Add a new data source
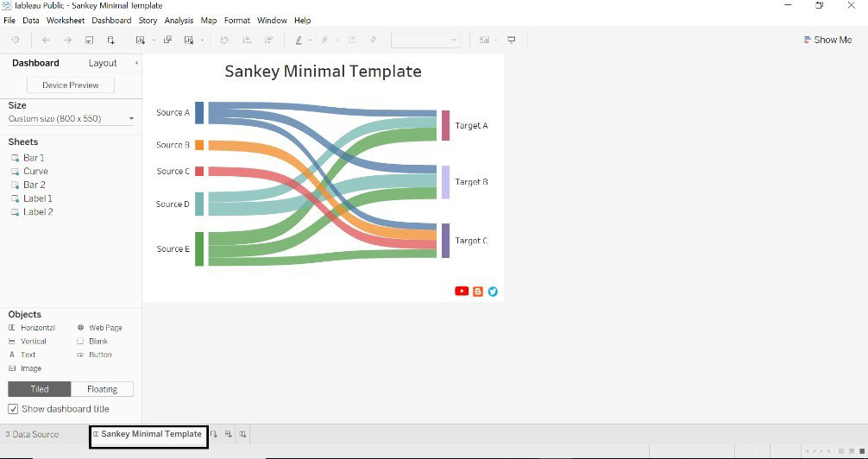This screenshot has width=868, height=459. click(111, 40)
